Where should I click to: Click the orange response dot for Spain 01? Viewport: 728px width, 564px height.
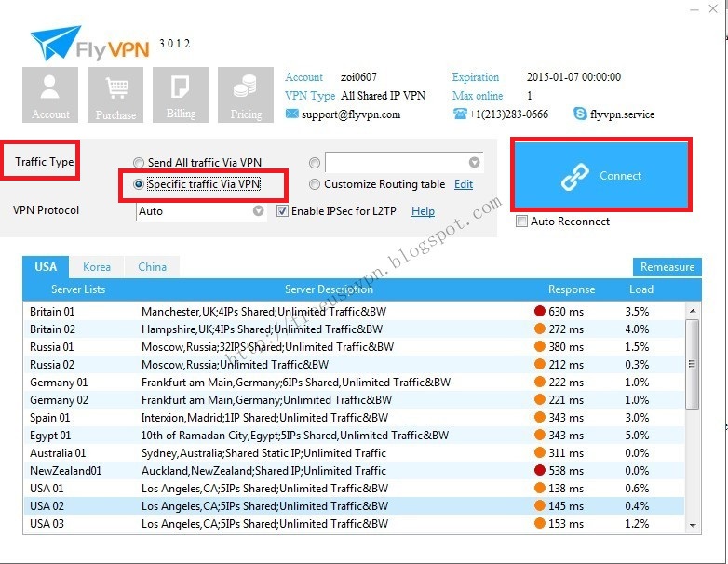(540, 417)
